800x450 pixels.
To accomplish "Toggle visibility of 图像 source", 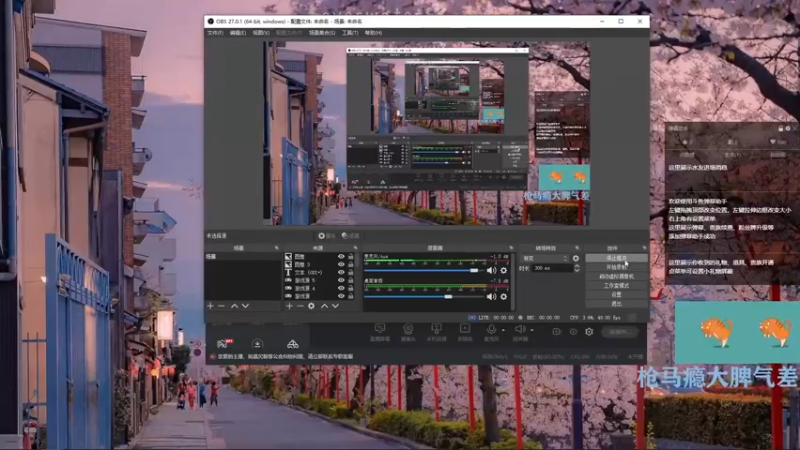I will 341,257.
